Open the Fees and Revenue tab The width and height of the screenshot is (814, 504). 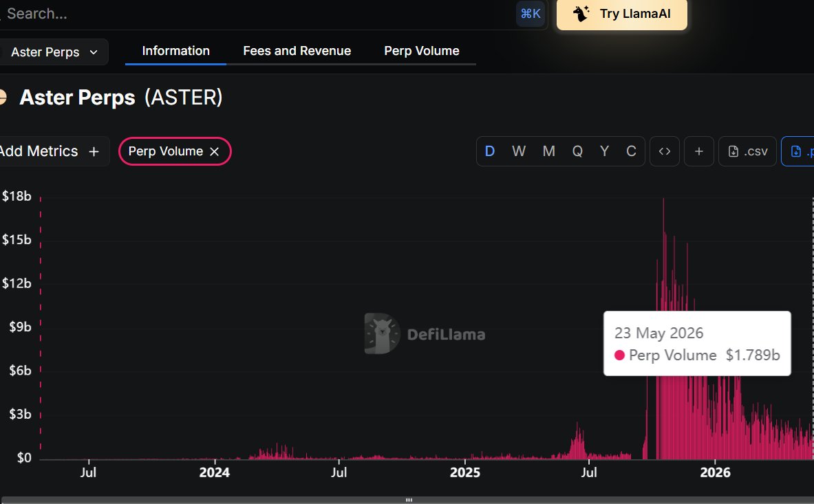point(297,51)
